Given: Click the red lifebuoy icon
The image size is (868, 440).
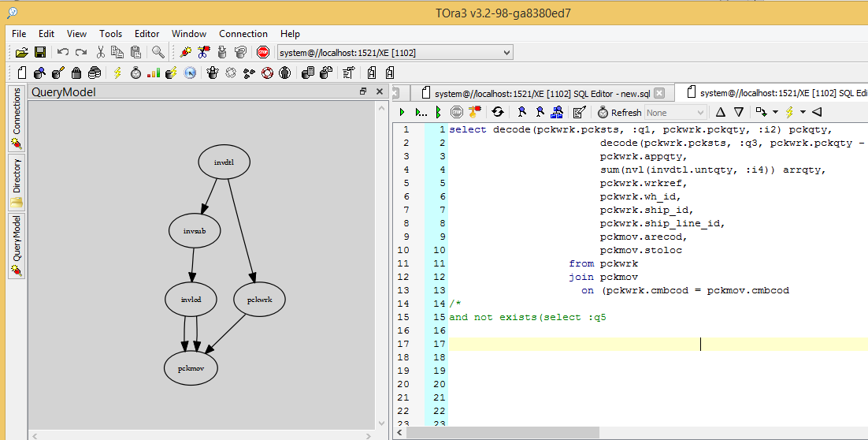Looking at the screenshot, I should [x=267, y=73].
